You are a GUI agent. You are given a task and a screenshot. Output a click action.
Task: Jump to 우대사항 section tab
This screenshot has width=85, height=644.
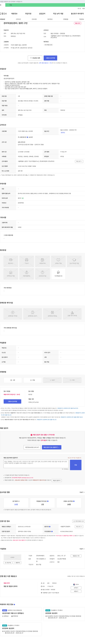click(34, 19)
